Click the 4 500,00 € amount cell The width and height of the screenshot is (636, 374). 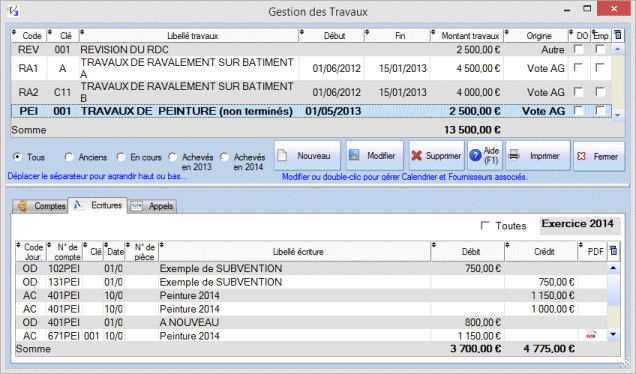(x=467, y=68)
